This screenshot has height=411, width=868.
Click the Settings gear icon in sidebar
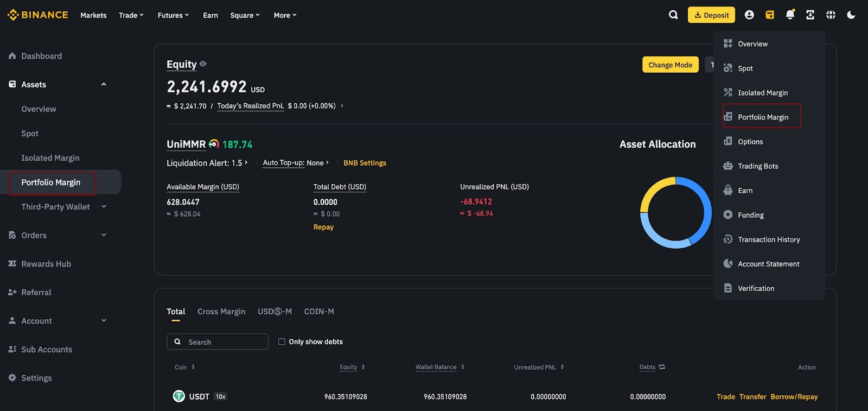pos(12,378)
